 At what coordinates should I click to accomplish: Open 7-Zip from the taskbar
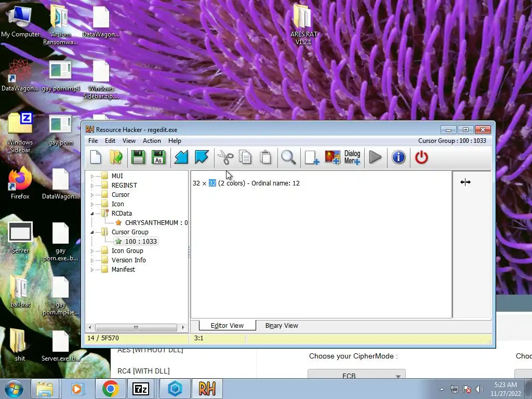pos(141,389)
